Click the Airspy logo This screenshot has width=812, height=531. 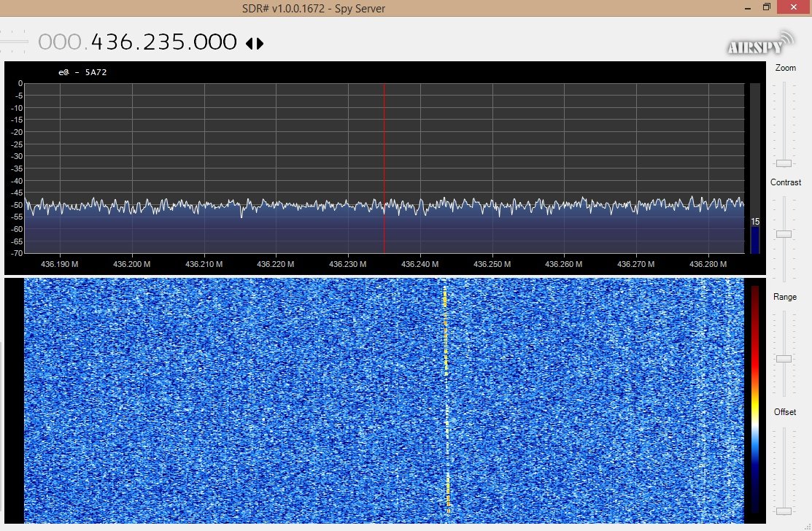(x=760, y=43)
